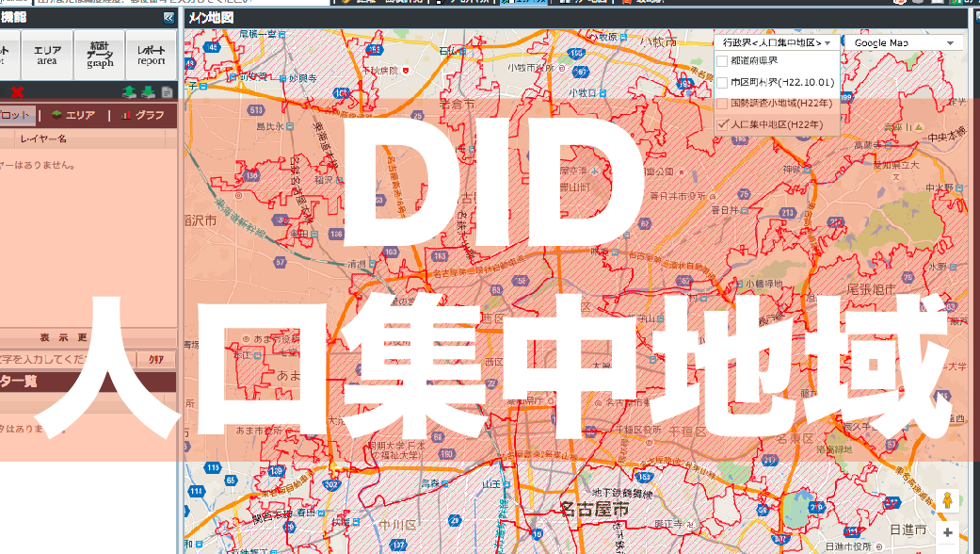Uncheck the 人口集中地区(H22年) checkbox
Screen dimensions: 980x554
pyautogui.click(x=722, y=124)
